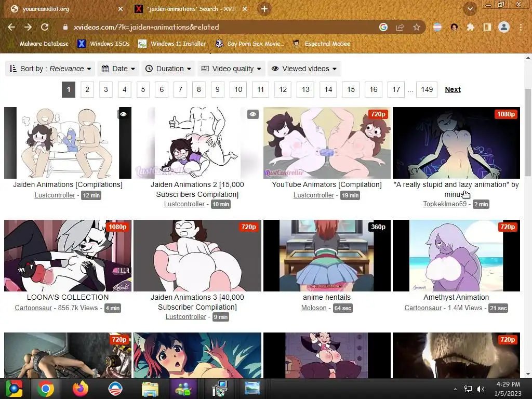Open the Espectral McGee bookmark
Screen dimensions: 532x399
(322, 44)
